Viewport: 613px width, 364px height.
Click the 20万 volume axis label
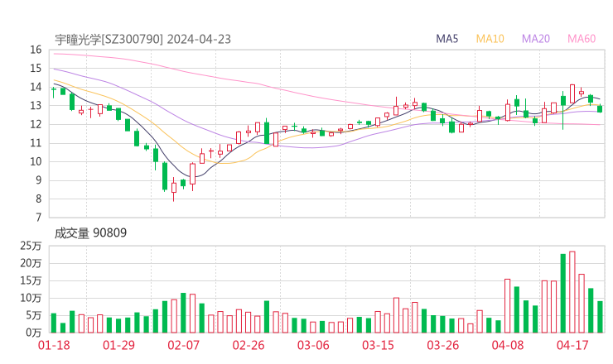pos(31,264)
